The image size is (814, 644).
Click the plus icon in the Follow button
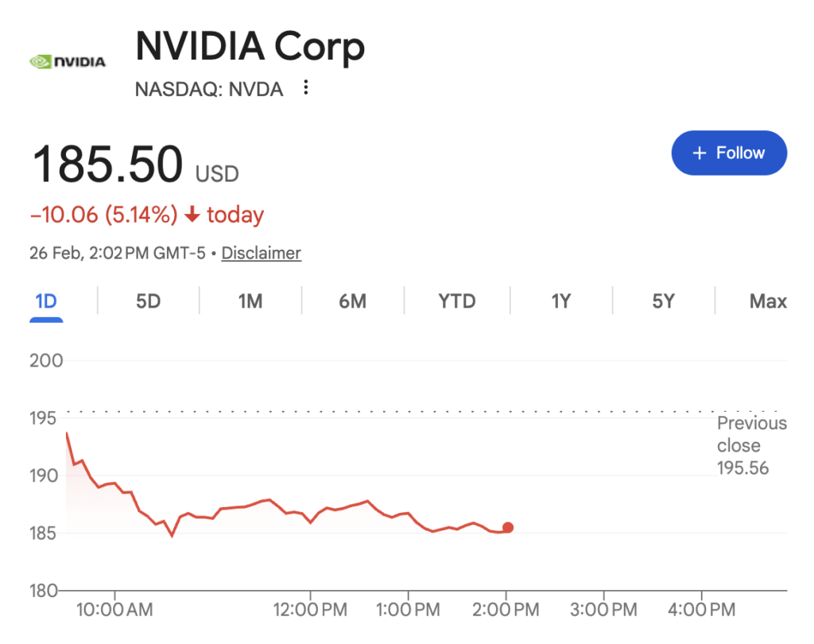click(700, 153)
